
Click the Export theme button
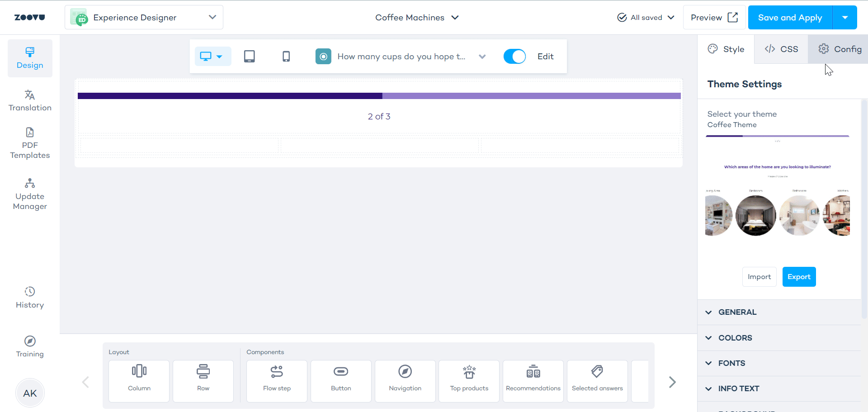[x=799, y=277]
